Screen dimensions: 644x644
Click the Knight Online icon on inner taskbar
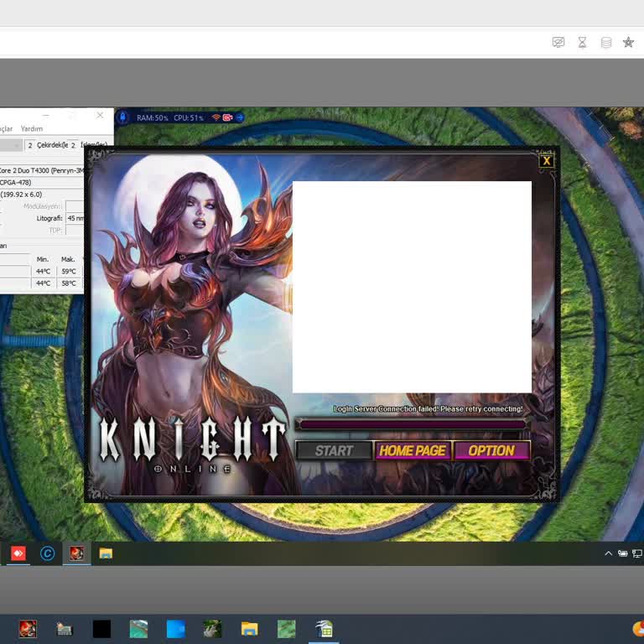tap(77, 553)
